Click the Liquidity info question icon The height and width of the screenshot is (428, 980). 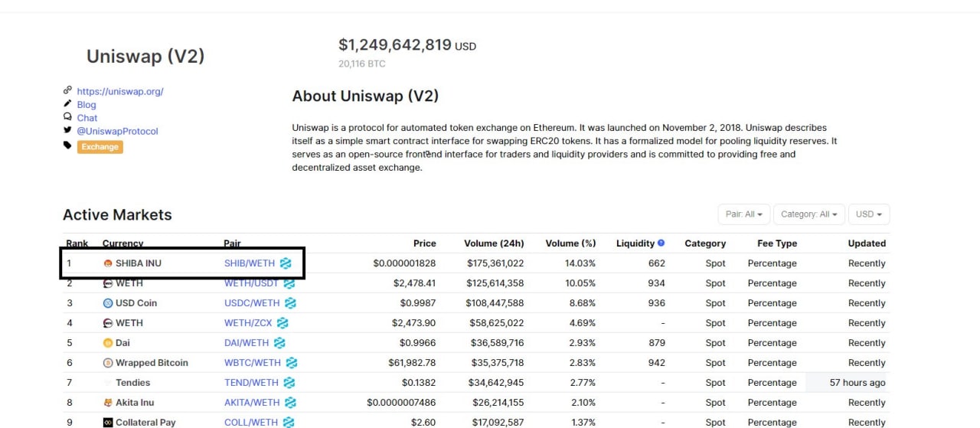pyautogui.click(x=661, y=243)
